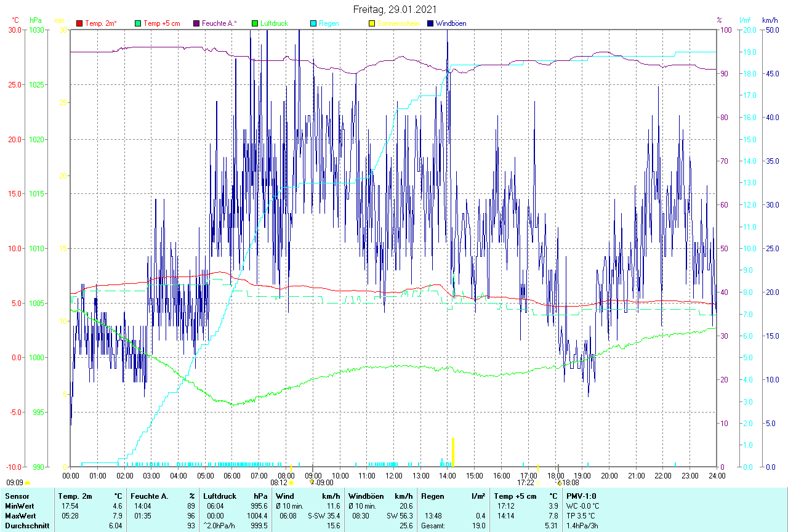Click the 'Luftdruck' column header in table
Screen dimensions: 788x532
pos(219,496)
